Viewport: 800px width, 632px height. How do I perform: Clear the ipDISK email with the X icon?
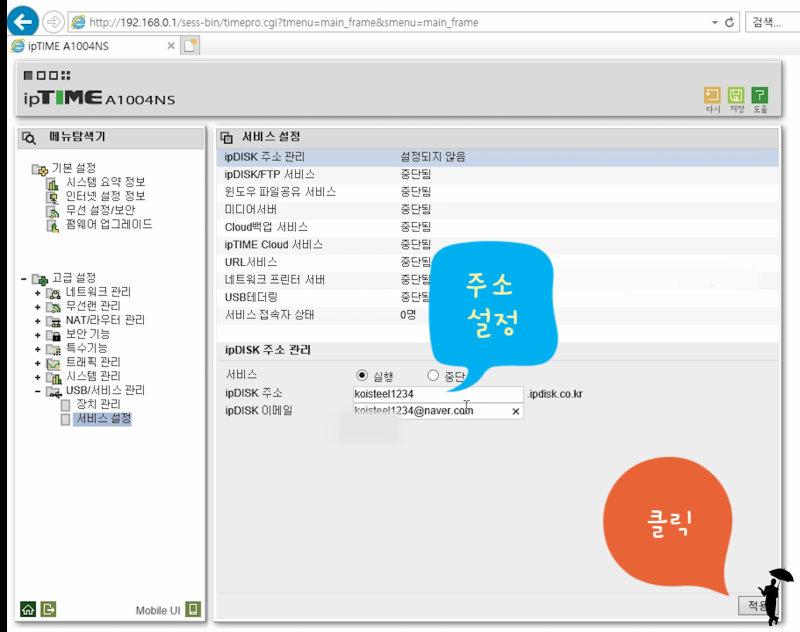click(x=516, y=410)
